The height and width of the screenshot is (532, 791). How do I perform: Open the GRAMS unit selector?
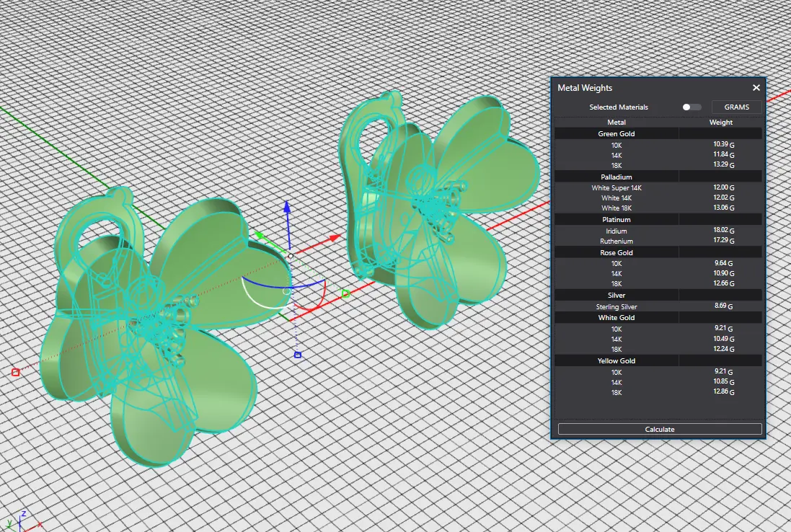[x=736, y=107]
